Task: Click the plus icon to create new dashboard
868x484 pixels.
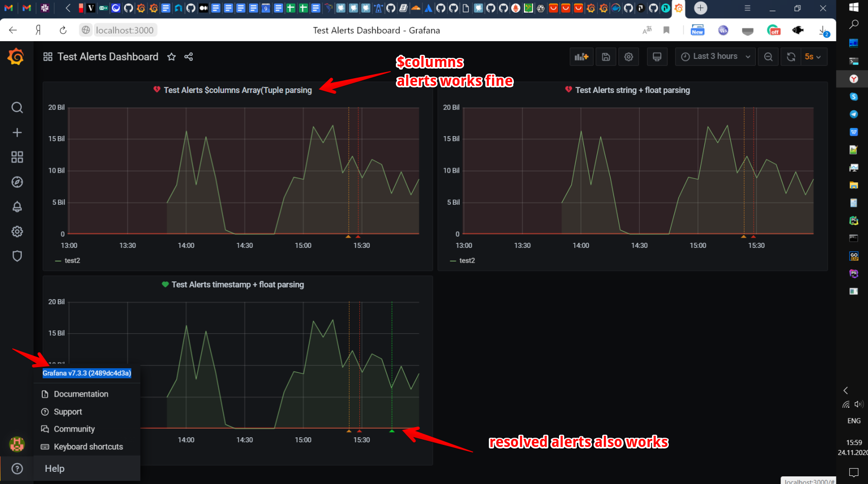Action: click(x=17, y=133)
